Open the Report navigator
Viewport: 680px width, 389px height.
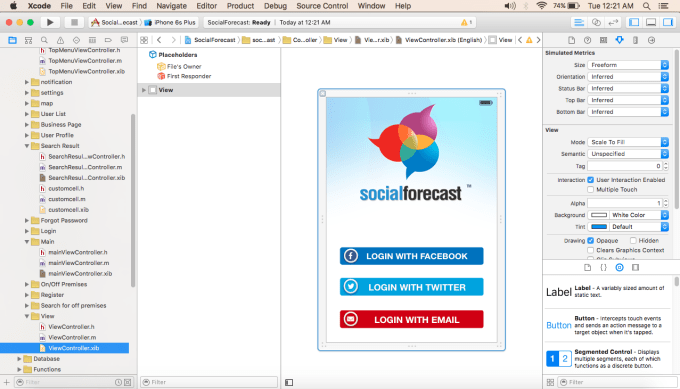pyautogui.click(x=124, y=40)
